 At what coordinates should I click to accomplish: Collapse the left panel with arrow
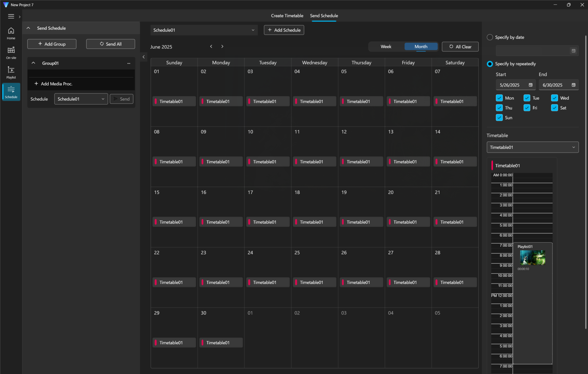click(x=144, y=57)
